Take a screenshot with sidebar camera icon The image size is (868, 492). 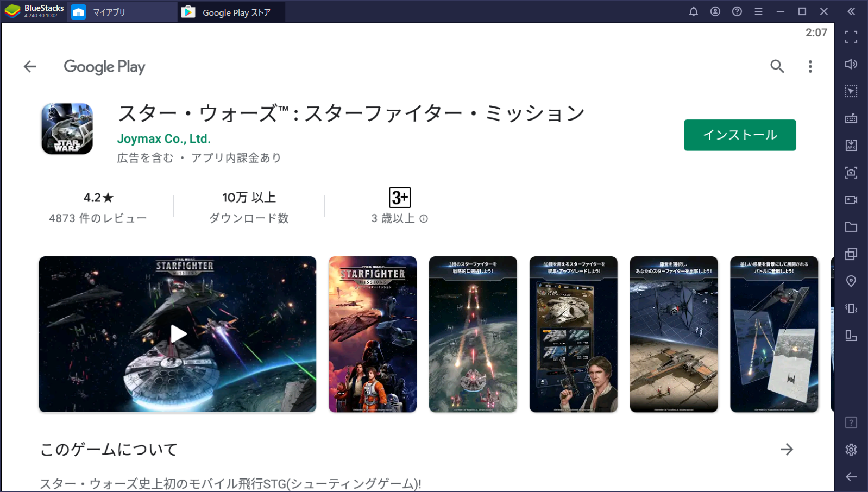click(x=851, y=173)
